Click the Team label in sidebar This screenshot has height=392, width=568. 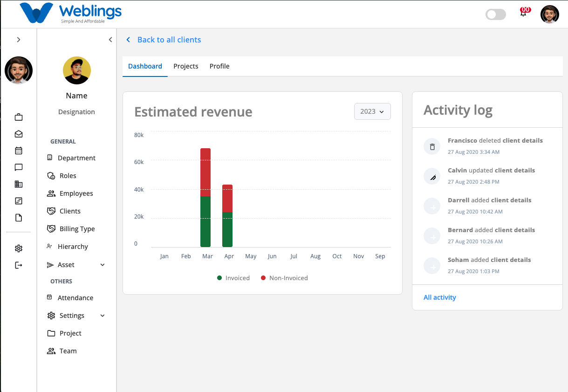(x=68, y=351)
